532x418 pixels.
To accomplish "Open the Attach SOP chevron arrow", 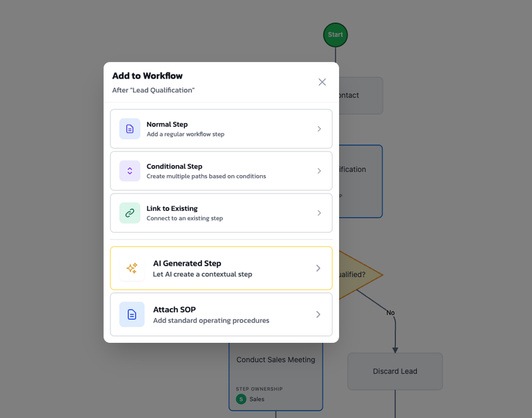I will coord(318,314).
